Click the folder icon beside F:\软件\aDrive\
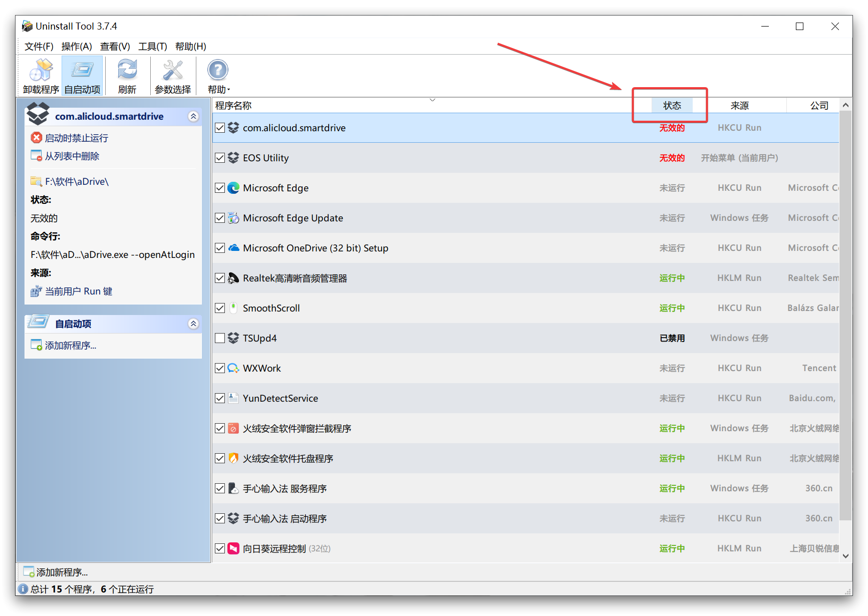The height and width of the screenshot is (616, 868). click(37, 181)
